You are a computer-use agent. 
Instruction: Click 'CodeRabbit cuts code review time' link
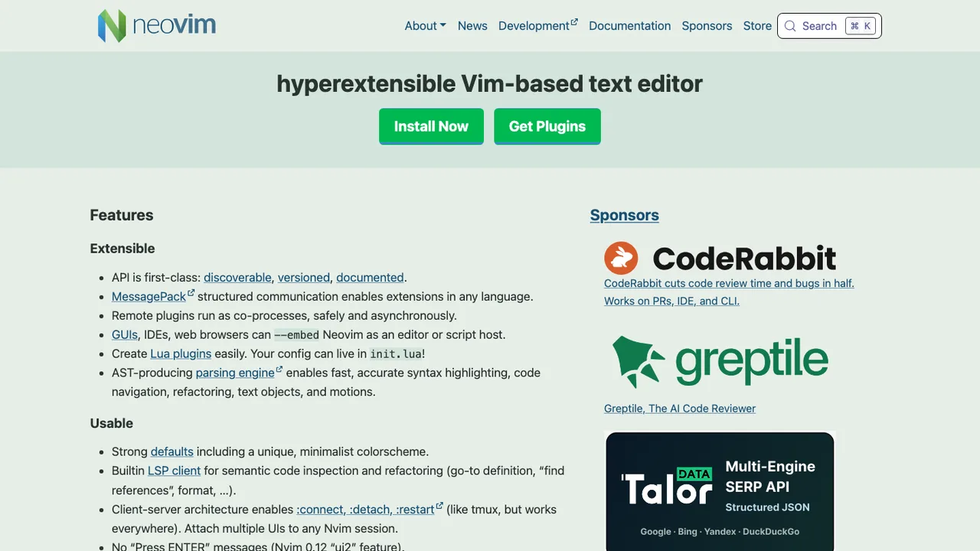pyautogui.click(x=729, y=292)
